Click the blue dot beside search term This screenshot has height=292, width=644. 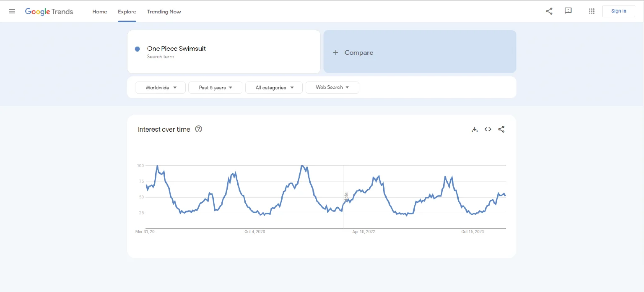(x=137, y=49)
